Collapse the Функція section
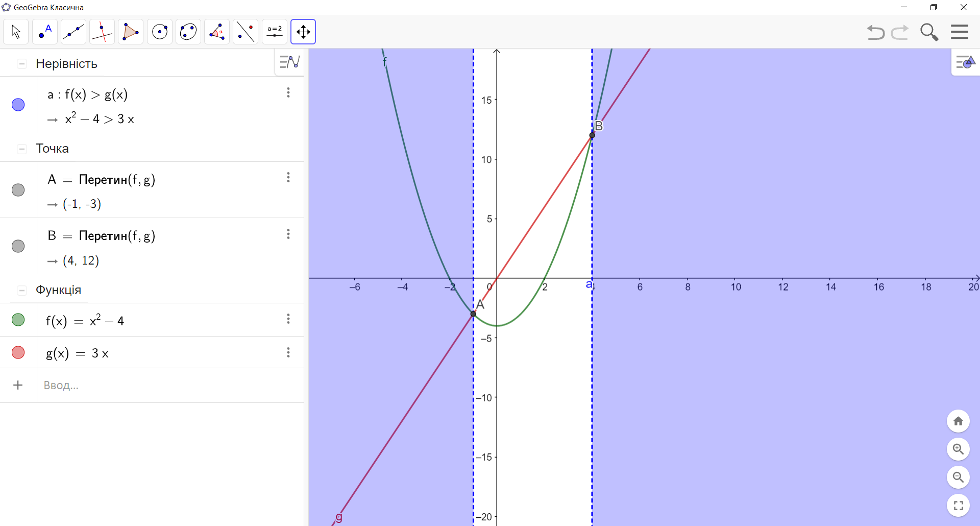The image size is (980, 526). tap(21, 290)
